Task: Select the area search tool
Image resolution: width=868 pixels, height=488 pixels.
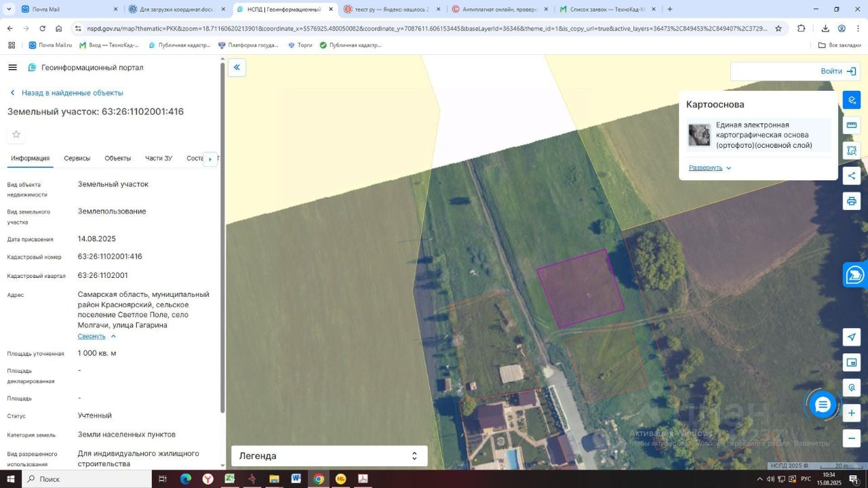Action: [852, 150]
